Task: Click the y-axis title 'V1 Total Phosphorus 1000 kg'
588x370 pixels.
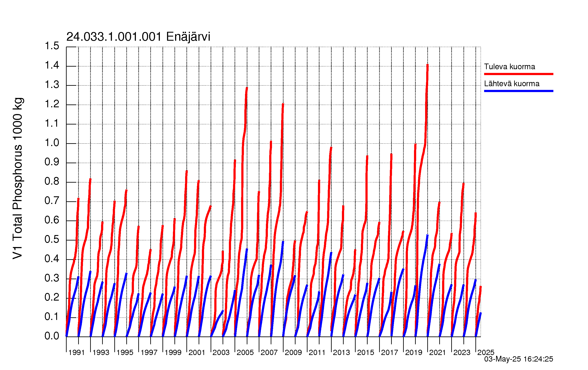Action: point(18,178)
